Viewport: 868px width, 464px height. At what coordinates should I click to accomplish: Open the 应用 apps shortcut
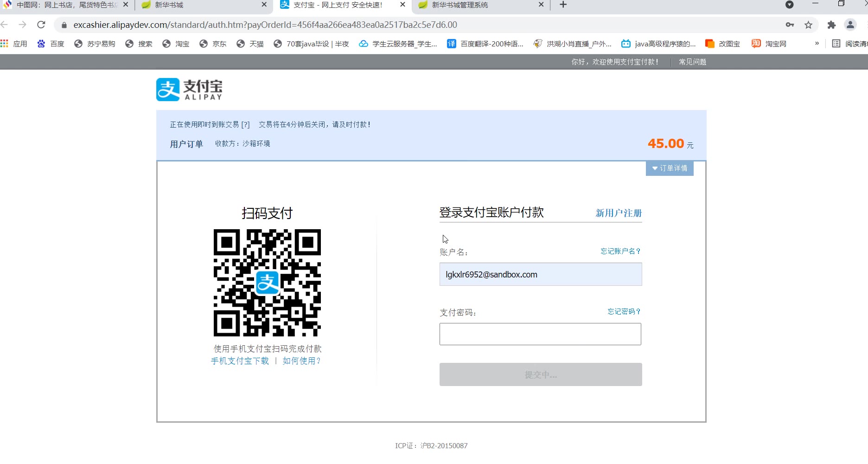(14, 44)
